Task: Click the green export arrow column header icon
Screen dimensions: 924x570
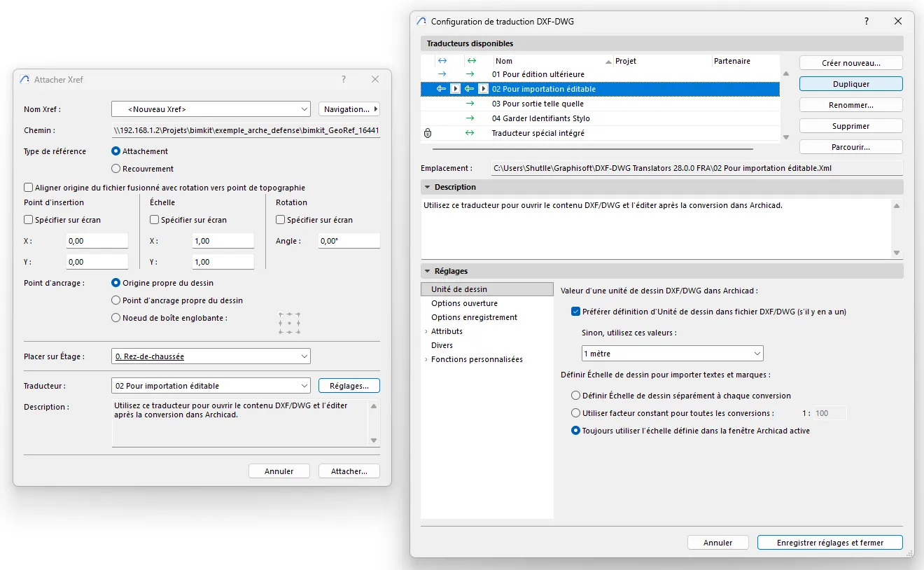Action: click(472, 61)
